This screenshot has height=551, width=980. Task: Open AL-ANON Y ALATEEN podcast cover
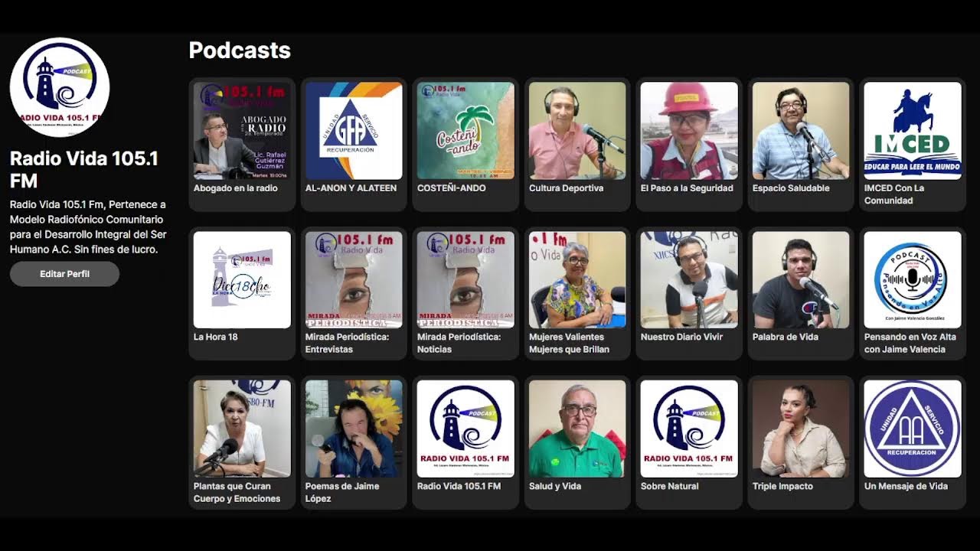point(354,131)
